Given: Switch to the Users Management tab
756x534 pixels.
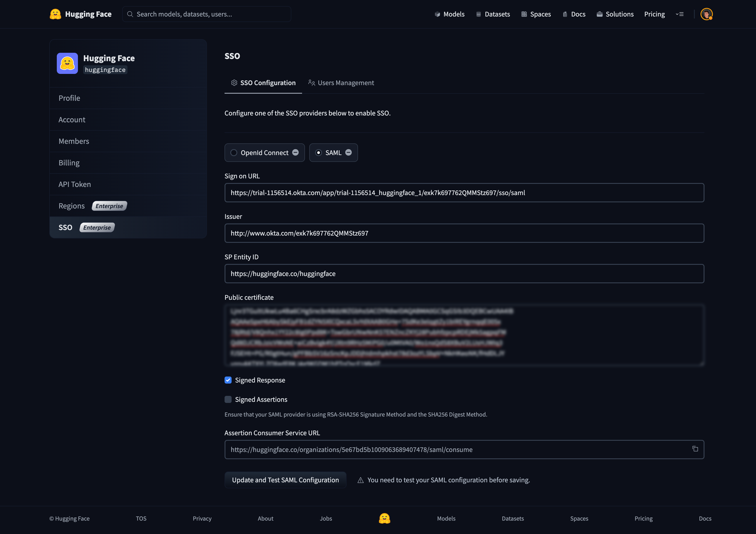Looking at the screenshot, I should [x=341, y=83].
